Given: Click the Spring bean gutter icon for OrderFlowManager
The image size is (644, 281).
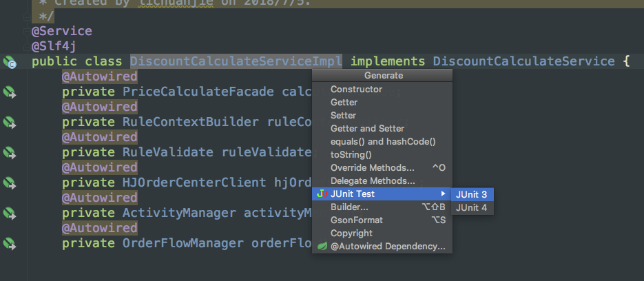Looking at the screenshot, I should click(x=10, y=244).
